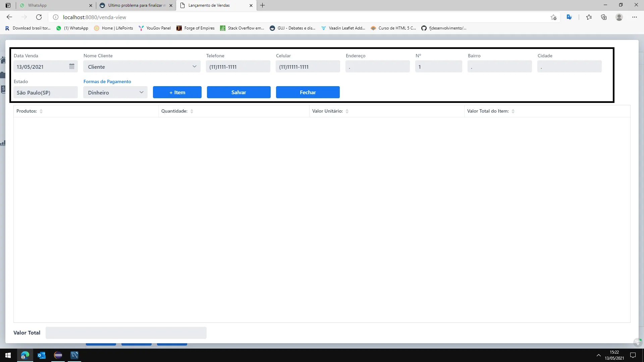The height and width of the screenshot is (362, 644).
Task: Open the Data Venda calendar picker icon
Action: click(x=72, y=66)
